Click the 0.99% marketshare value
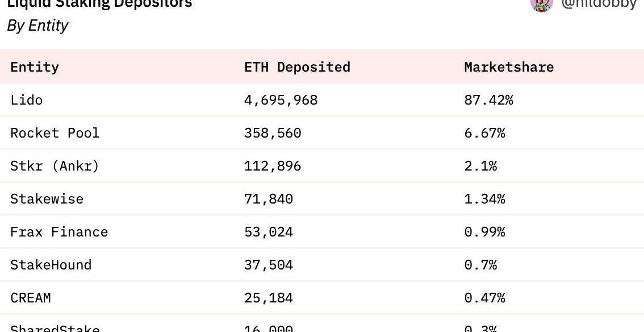The image size is (644, 332). point(484,232)
